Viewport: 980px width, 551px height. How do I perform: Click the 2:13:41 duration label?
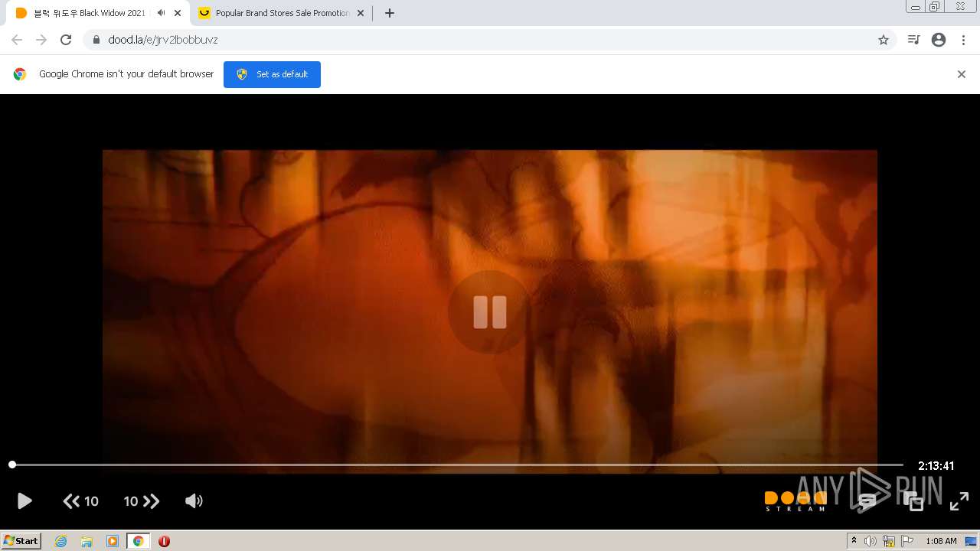(x=936, y=465)
